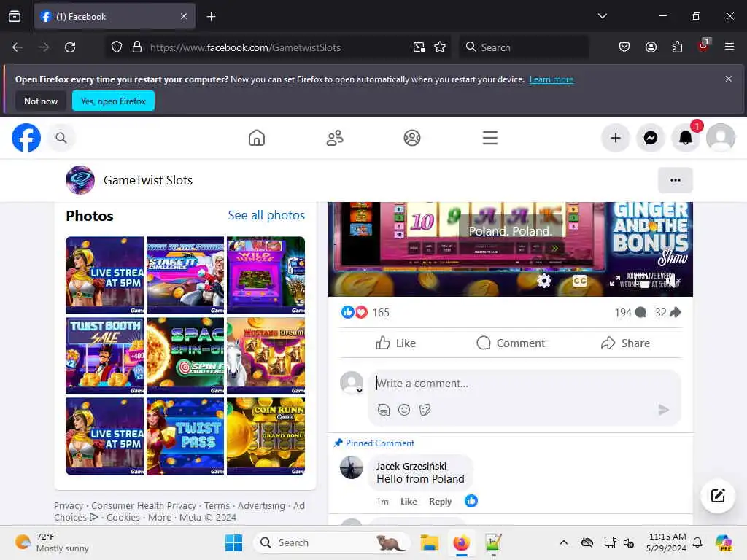This screenshot has width=747, height=560.
Task: Open the emoji picker for comment
Action: tap(404, 410)
